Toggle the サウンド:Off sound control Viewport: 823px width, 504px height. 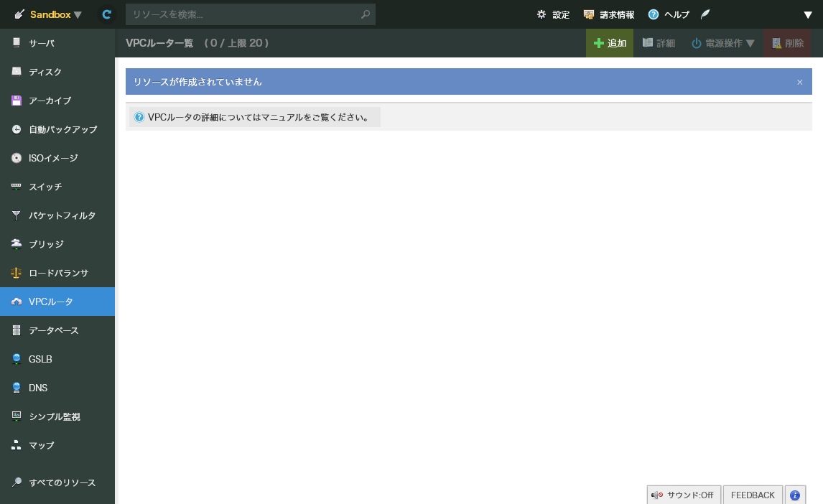click(x=683, y=495)
